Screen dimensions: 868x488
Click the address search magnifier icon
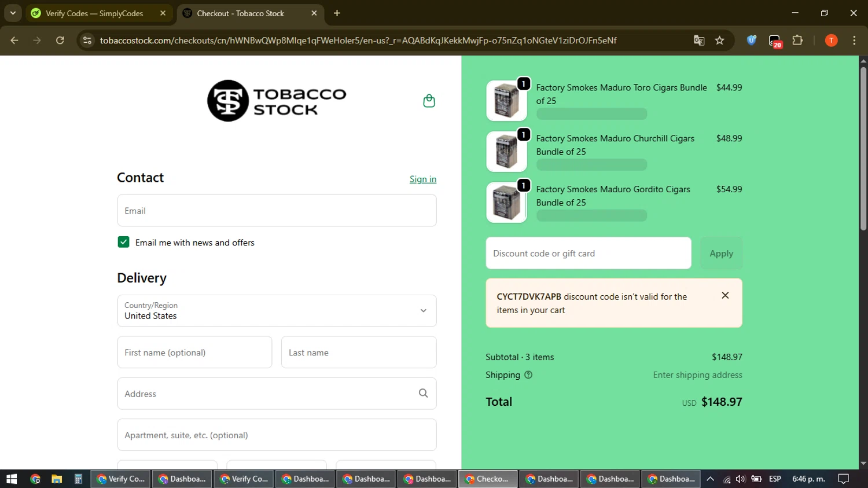[423, 393]
